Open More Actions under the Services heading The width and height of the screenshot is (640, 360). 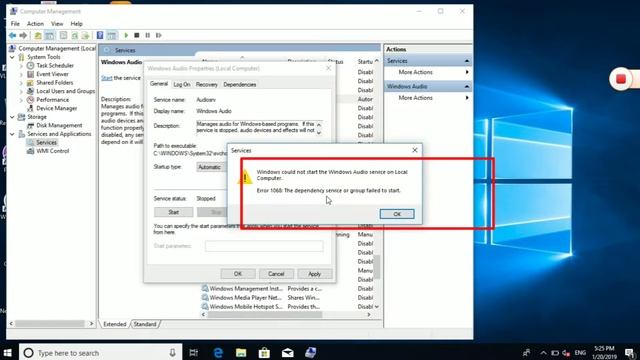click(x=415, y=72)
